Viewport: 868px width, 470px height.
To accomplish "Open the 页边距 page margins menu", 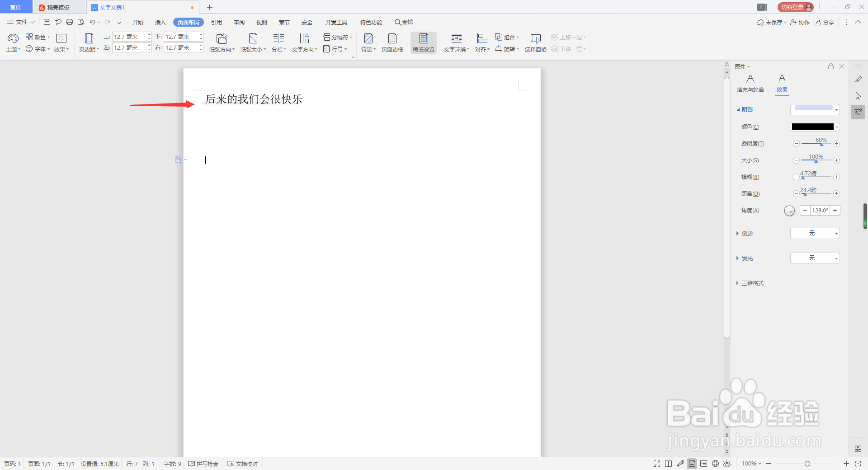I will [x=89, y=43].
